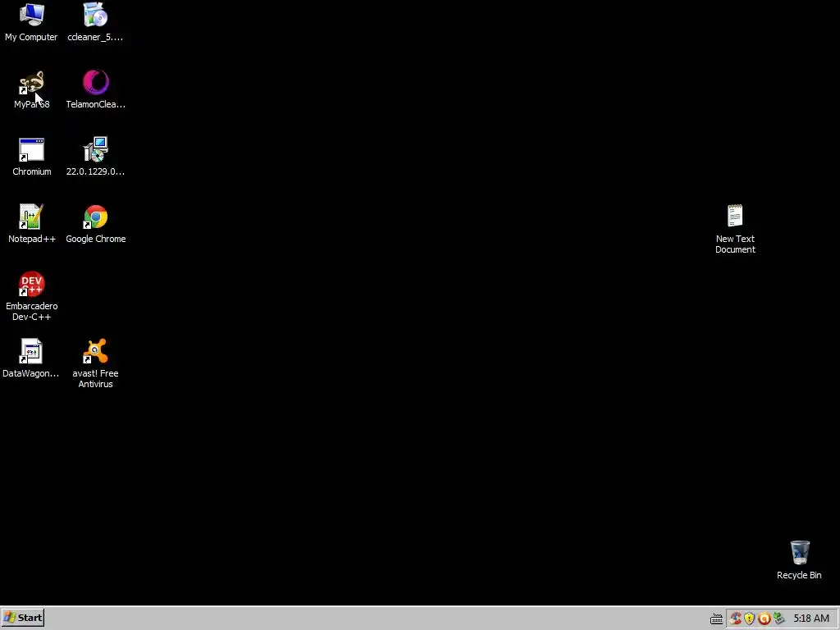The image size is (840, 630).
Task: Click the 5:18 AM taskbar clock
Action: (x=811, y=619)
